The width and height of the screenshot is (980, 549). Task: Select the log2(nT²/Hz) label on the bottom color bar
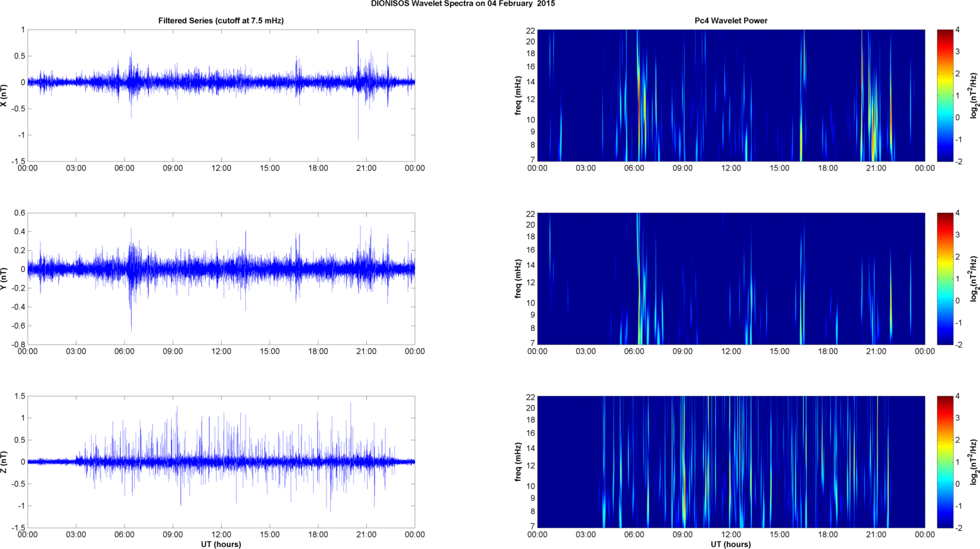[x=975, y=462]
